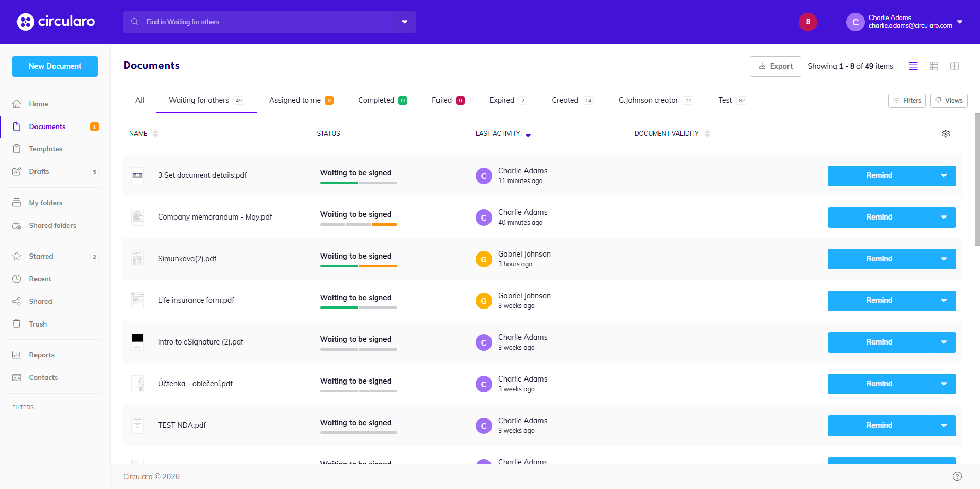Expand Remind options for Company memorandum - May.pdf
980x489 pixels.
tap(943, 217)
